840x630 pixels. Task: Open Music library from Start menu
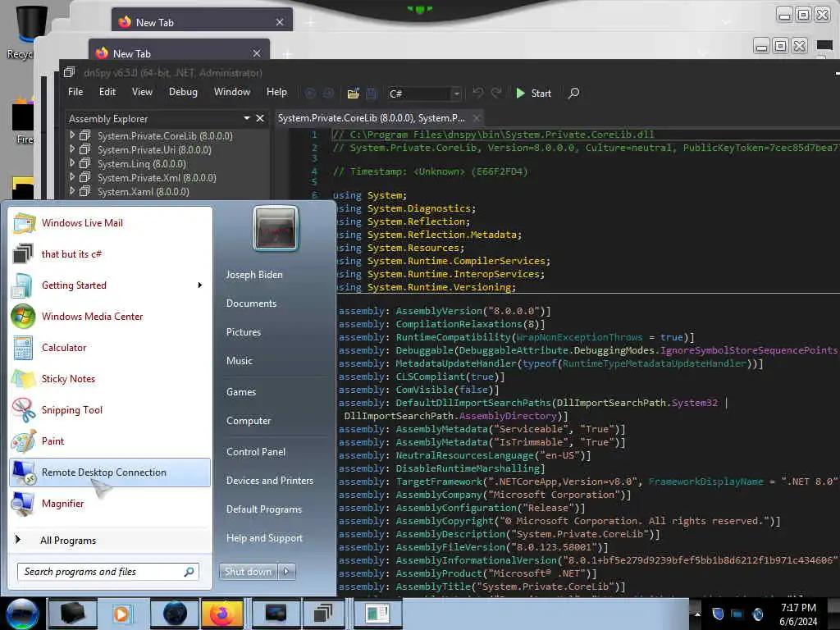point(240,361)
